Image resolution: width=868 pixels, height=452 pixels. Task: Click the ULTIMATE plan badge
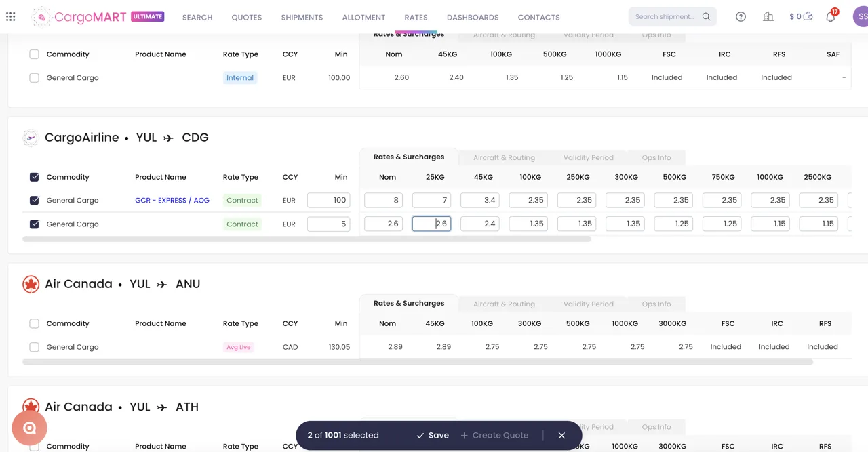(147, 16)
